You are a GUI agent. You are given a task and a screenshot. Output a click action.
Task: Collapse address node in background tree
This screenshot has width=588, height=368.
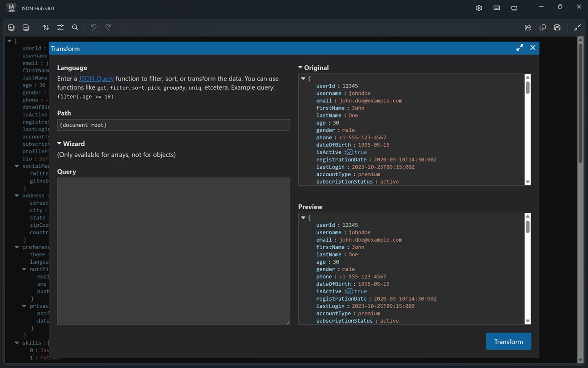[x=17, y=195]
